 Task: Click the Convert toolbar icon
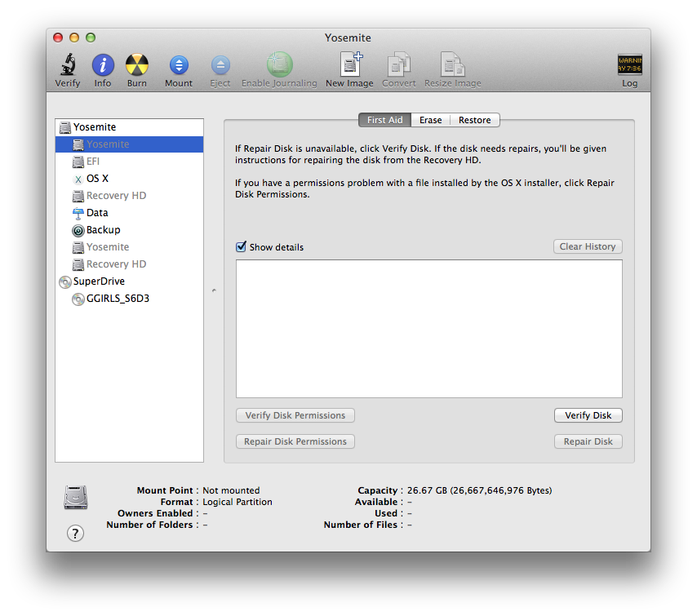pyautogui.click(x=399, y=64)
